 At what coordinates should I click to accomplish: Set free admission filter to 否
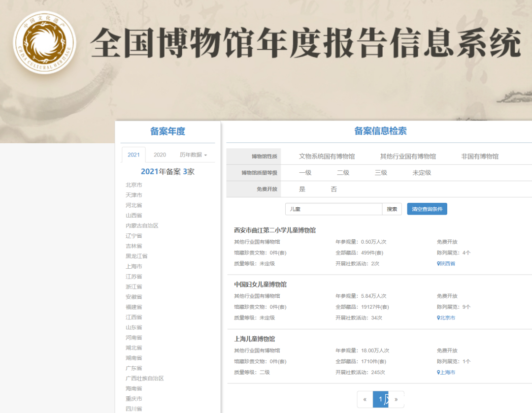(x=334, y=189)
